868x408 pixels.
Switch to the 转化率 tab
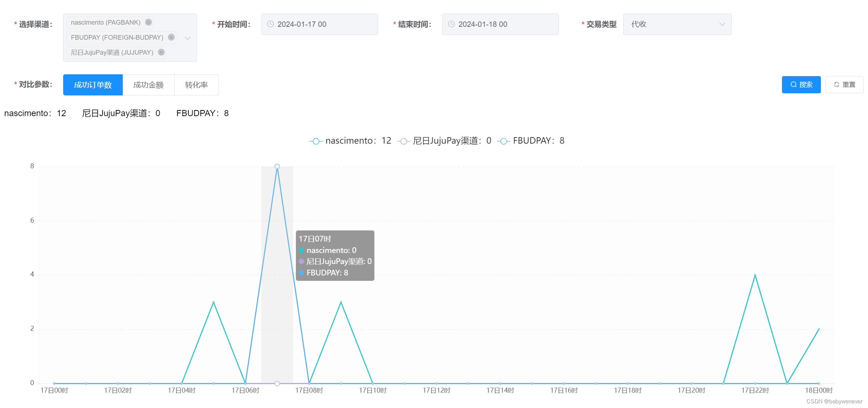(196, 85)
